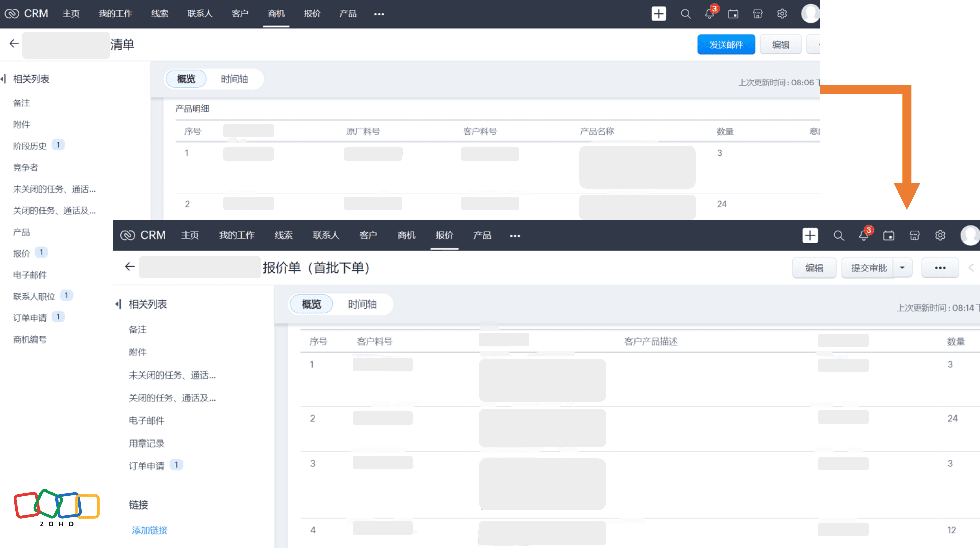Open notifications bell in quote window
This screenshot has width=980, height=548.
[x=864, y=235]
